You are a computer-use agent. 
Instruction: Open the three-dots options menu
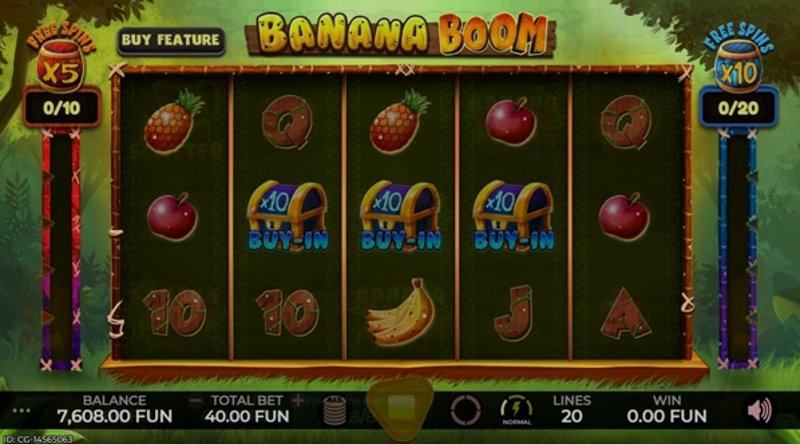pos(21,411)
